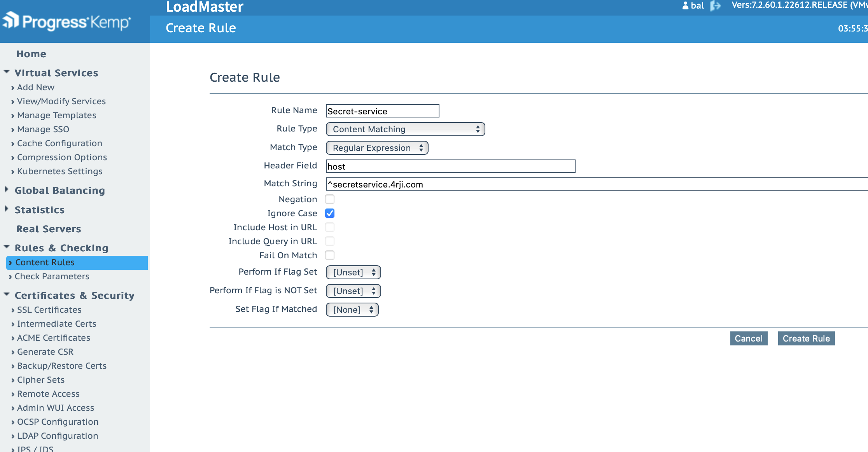Collapse the Virtual Services section arrow

click(7, 72)
